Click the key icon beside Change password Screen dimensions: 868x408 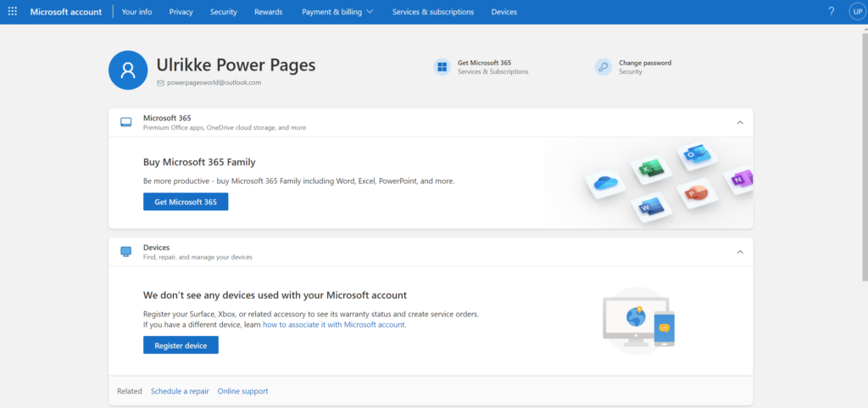pyautogui.click(x=603, y=67)
